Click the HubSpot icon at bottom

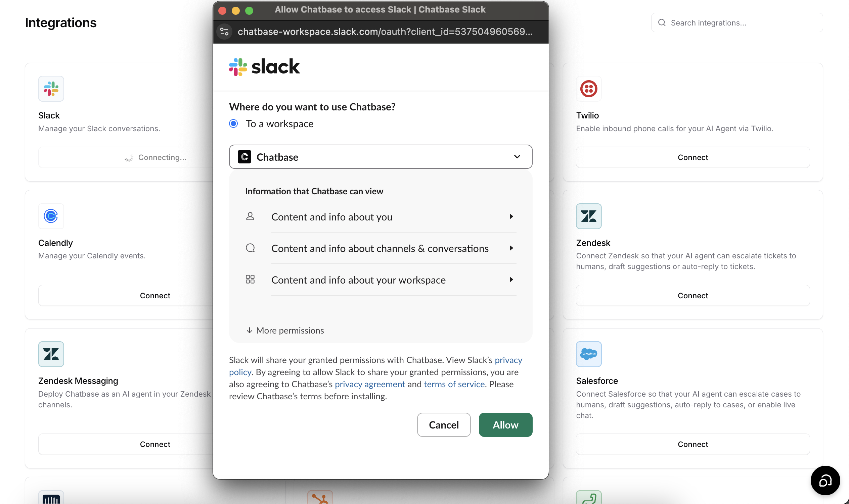point(320,497)
